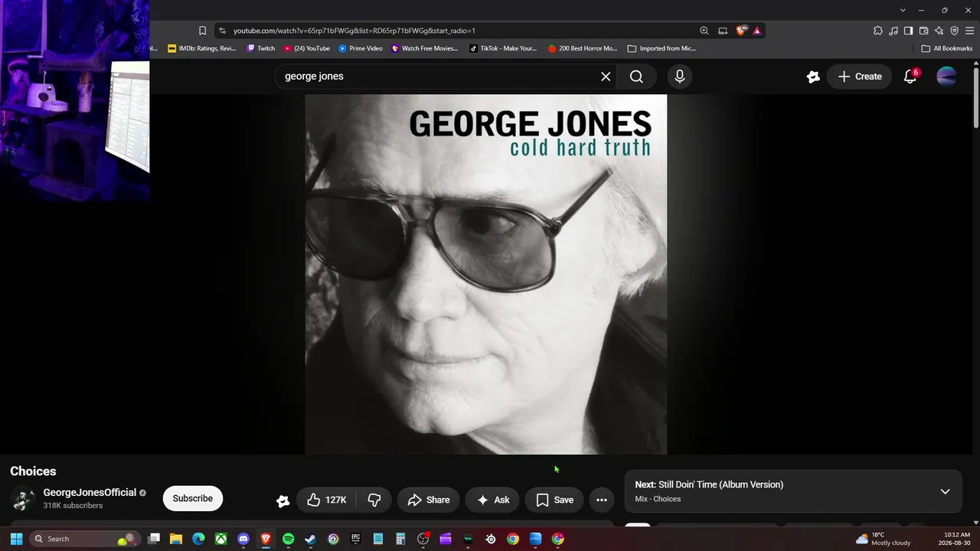Open the tab search chevron in title bar

(x=903, y=10)
